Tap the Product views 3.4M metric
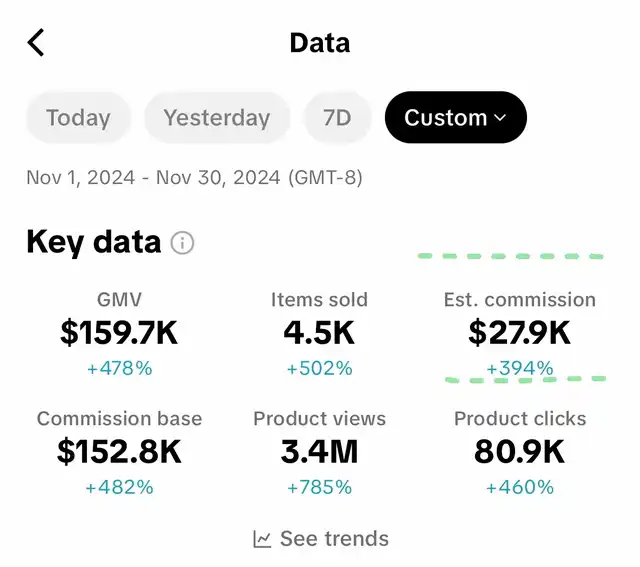640x567 pixels. [x=320, y=453]
